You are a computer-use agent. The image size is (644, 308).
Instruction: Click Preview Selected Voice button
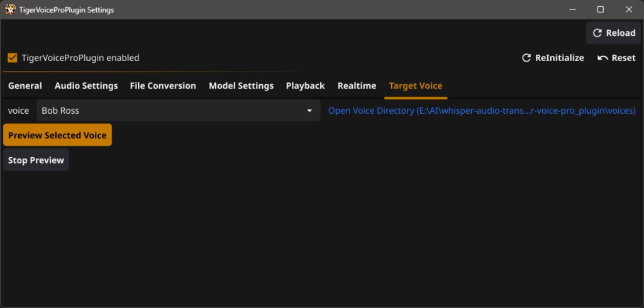57,135
